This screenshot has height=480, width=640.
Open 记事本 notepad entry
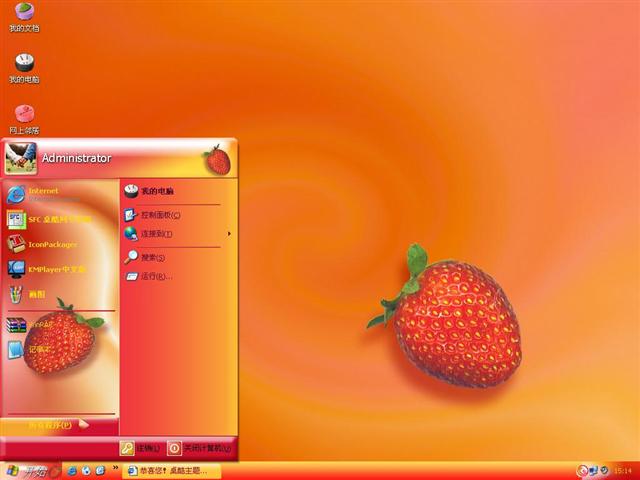click(61, 350)
